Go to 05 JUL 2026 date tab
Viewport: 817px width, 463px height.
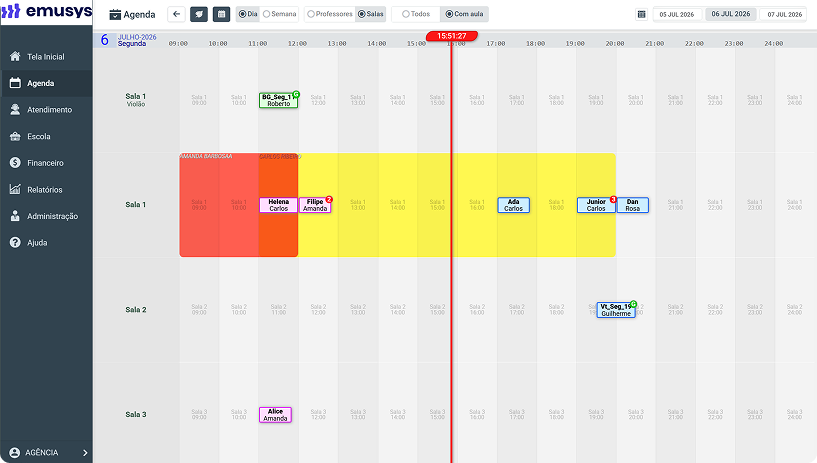pyautogui.click(x=677, y=15)
